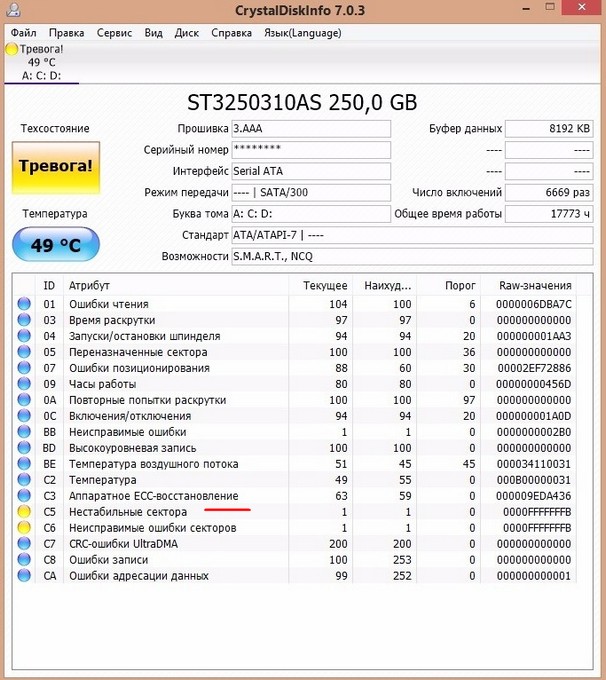This screenshot has width=606, height=680.
Task: Click blue orb for CRC-ошибки UltraDMA
Action: (24, 544)
